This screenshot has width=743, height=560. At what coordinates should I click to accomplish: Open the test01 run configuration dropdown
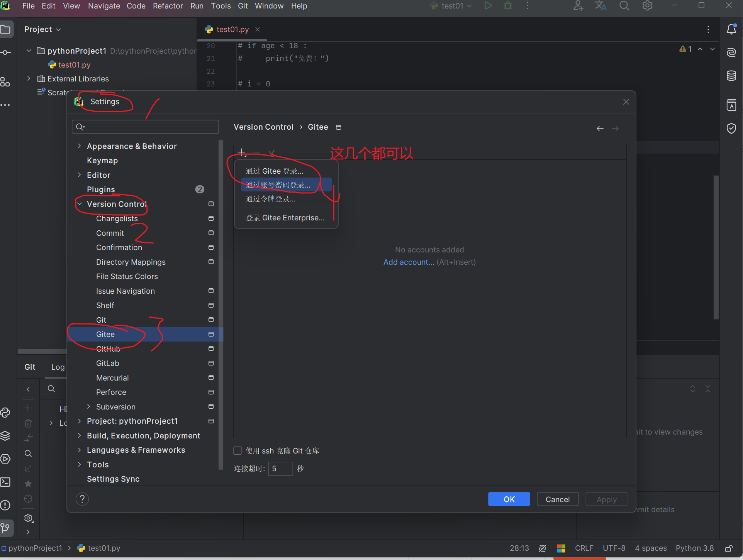pyautogui.click(x=451, y=6)
